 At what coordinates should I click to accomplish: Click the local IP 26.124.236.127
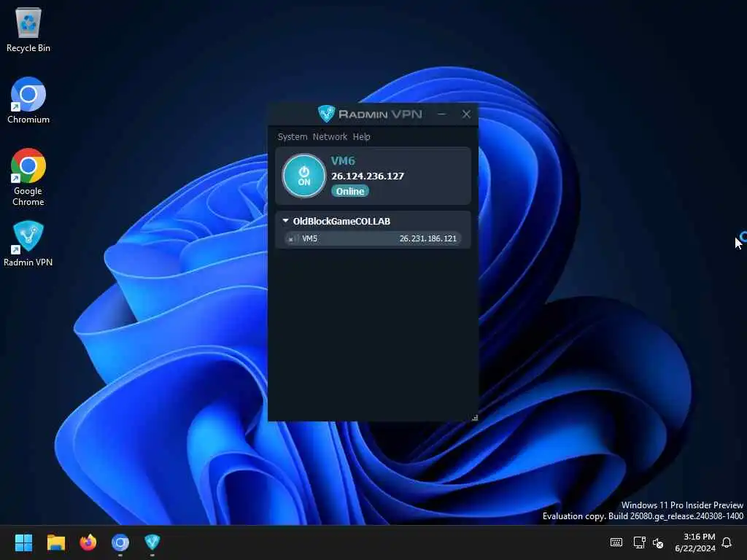[x=368, y=176]
